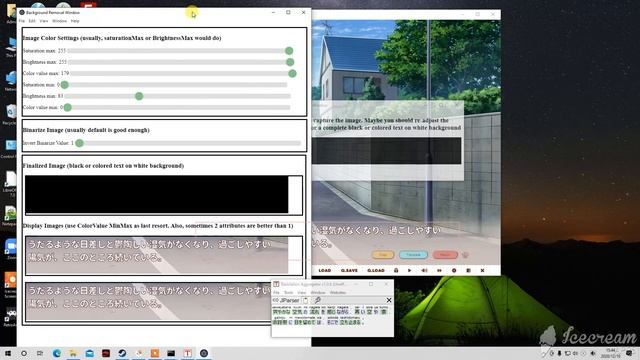The height and width of the screenshot is (360, 640).
Task: Click Q.SAVE in the game toolbar
Action: pyautogui.click(x=349, y=271)
